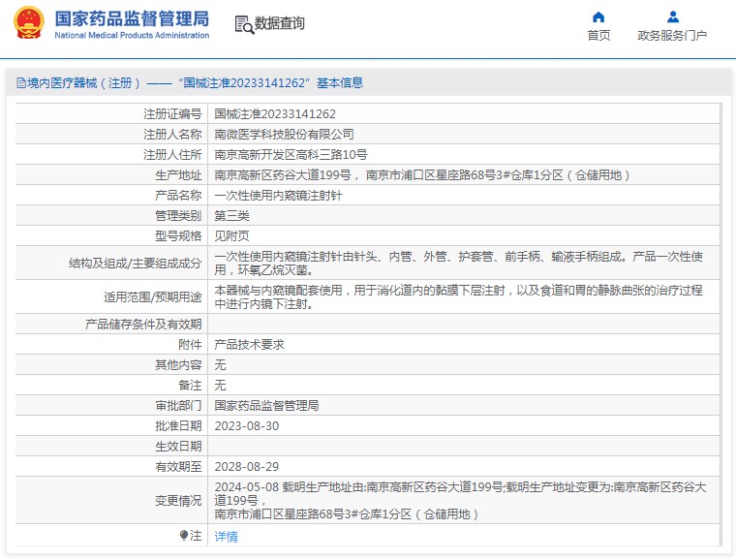The width and height of the screenshot is (736, 560).
Task: Click the 数据查询 text label
Action: coord(279,23)
